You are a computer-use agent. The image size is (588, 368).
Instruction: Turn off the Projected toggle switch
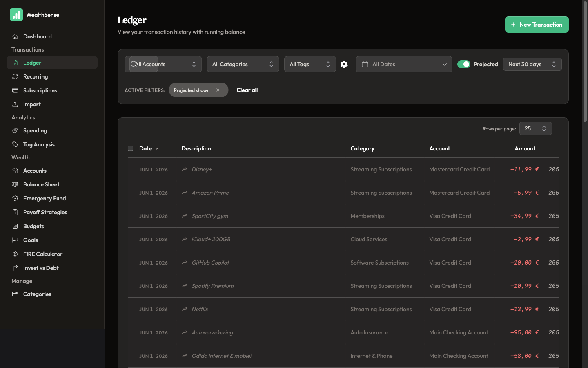464,64
